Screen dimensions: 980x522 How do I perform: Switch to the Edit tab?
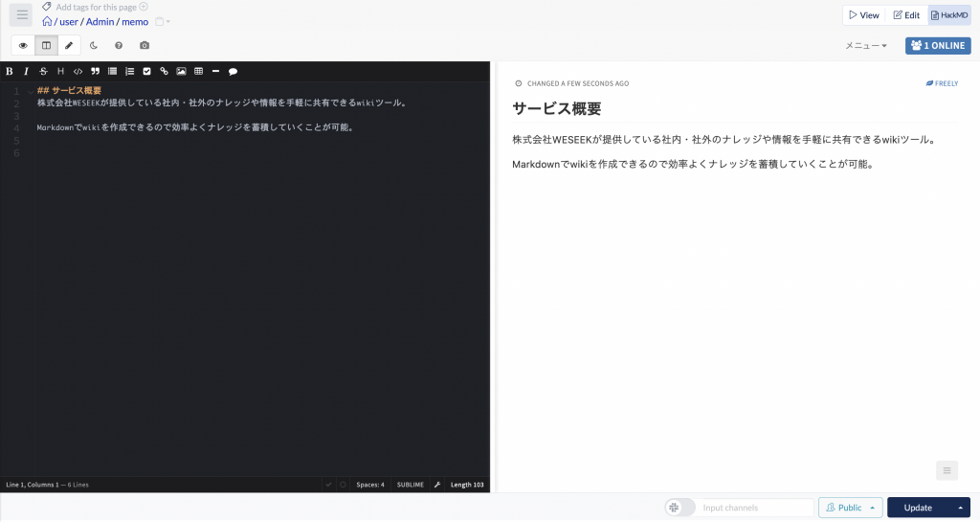point(907,15)
